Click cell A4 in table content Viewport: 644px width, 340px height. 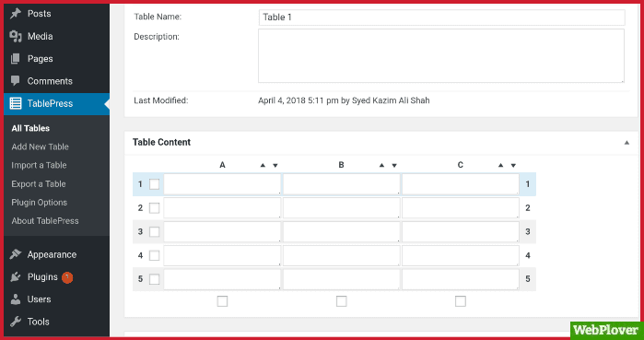222,255
